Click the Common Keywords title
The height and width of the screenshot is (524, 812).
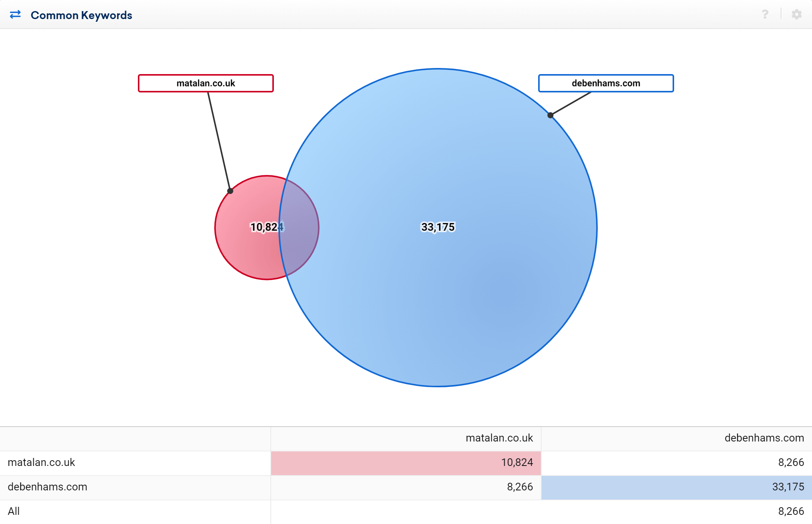(81, 15)
